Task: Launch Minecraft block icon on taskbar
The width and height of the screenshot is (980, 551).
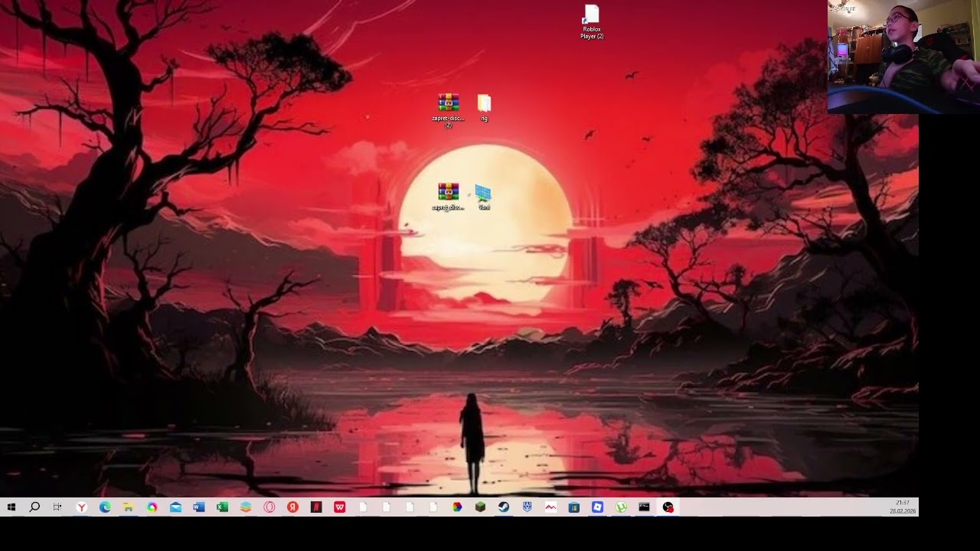Action: 480,507
